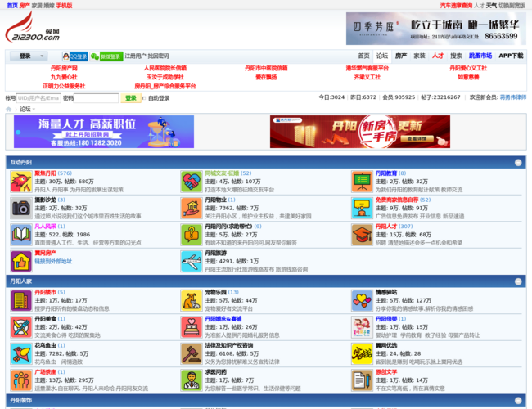
Task: Click the 手机版 link in top bar
Action: point(64,6)
